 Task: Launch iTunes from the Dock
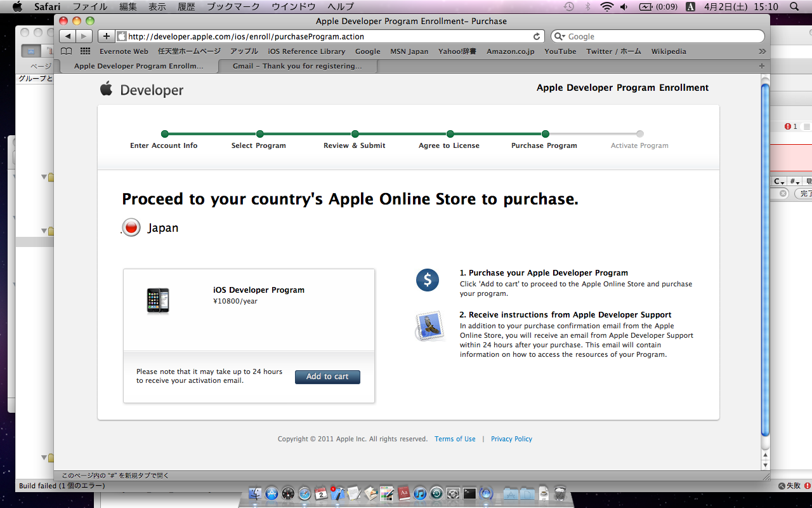[x=420, y=494]
